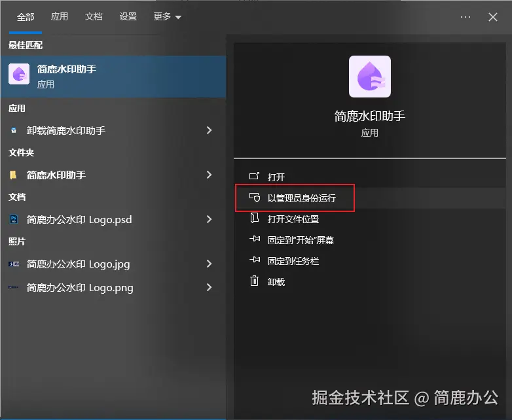Expand arrow for Logo.png result

pyautogui.click(x=210, y=287)
